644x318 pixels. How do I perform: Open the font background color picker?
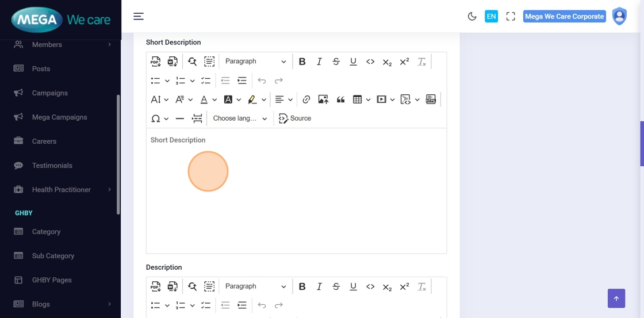tap(232, 99)
